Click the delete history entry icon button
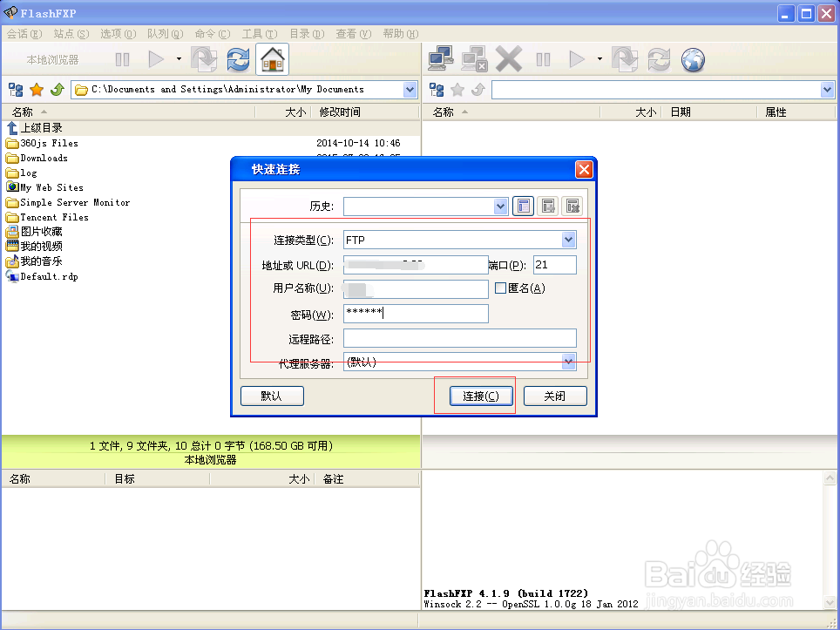 pos(572,207)
